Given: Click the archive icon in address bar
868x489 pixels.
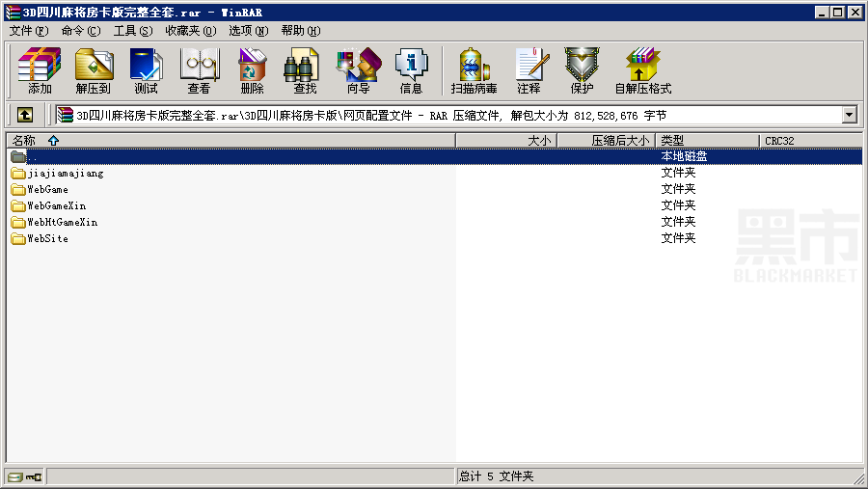Looking at the screenshot, I should [x=66, y=115].
